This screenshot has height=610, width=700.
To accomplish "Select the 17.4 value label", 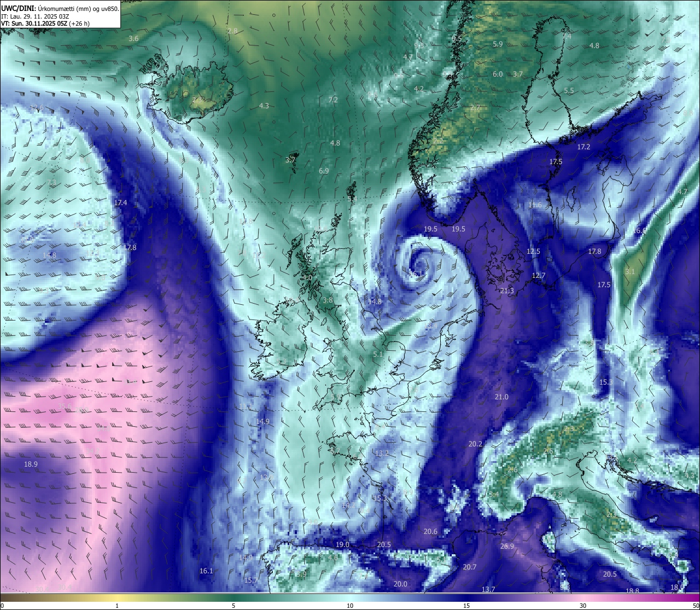I will (x=120, y=202).
